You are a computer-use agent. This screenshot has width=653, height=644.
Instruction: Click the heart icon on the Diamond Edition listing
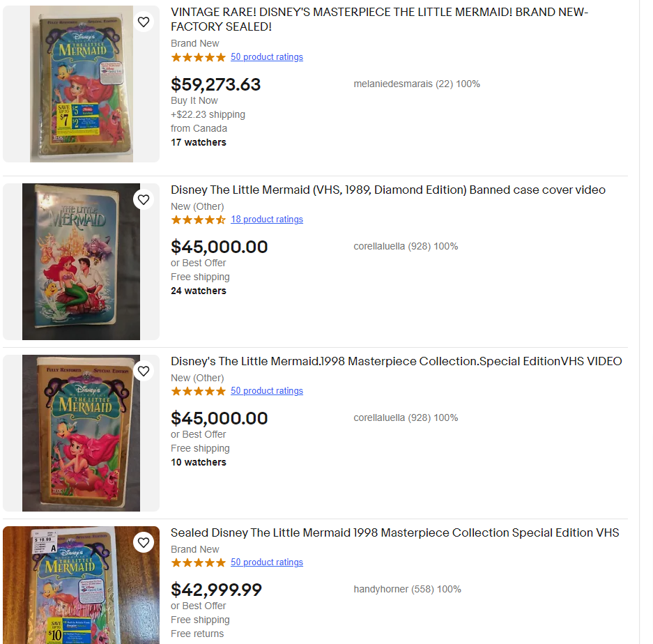pyautogui.click(x=144, y=200)
